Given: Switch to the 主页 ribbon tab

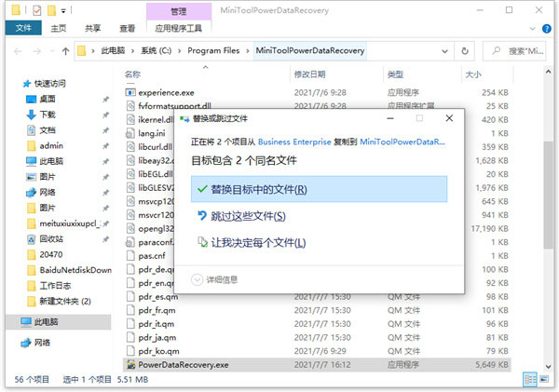Looking at the screenshot, I should click(58, 28).
